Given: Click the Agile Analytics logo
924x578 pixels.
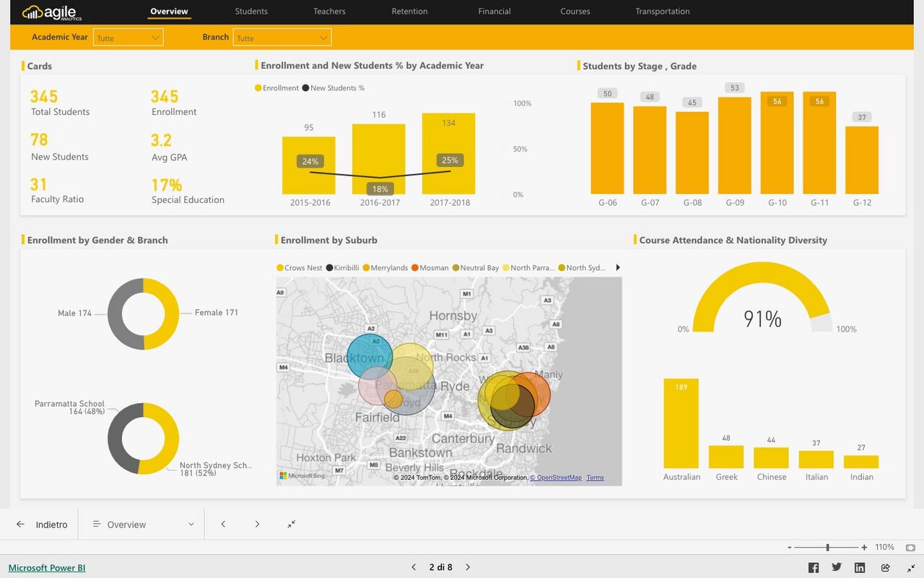Looking at the screenshot, I should [51, 12].
